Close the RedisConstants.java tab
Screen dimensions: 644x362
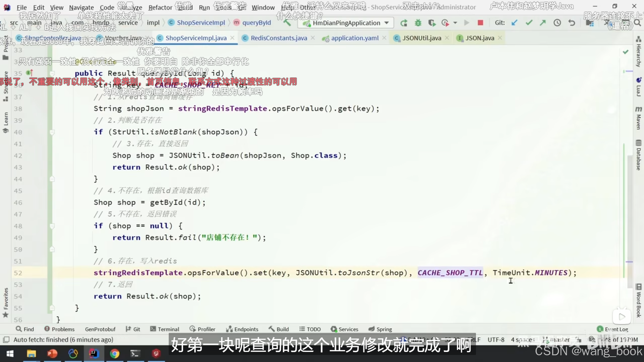click(313, 38)
